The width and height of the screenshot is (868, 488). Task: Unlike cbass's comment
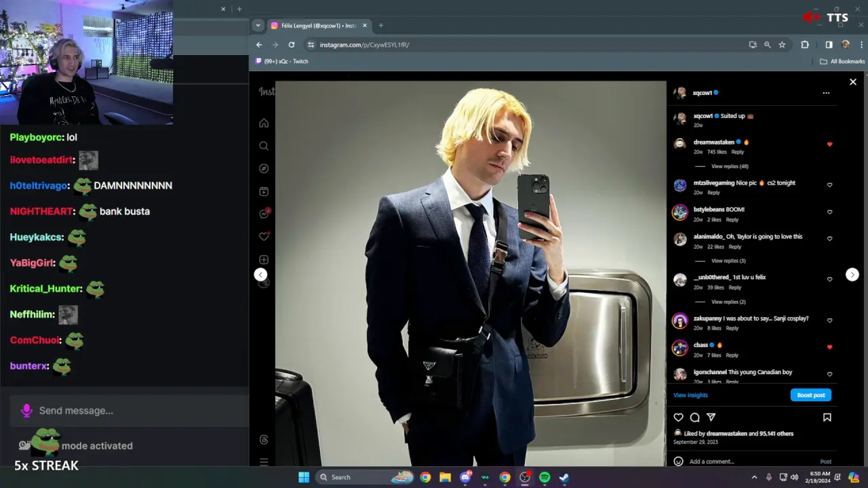(829, 347)
